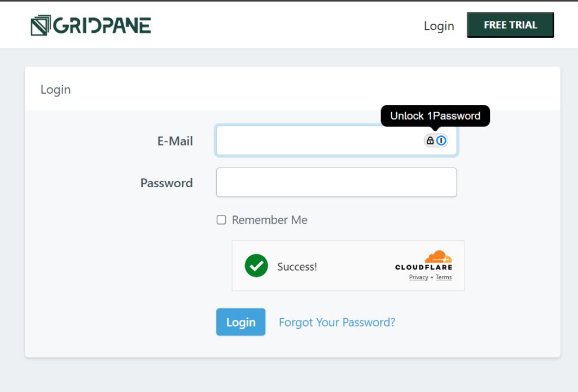Click the green Cloudflare success checkmark

coord(256,266)
